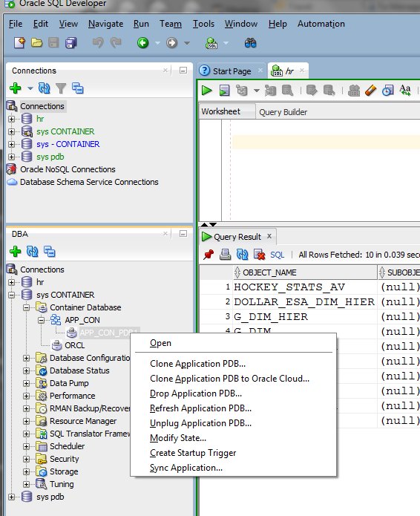Expand the Security folder

[x=26, y=459]
